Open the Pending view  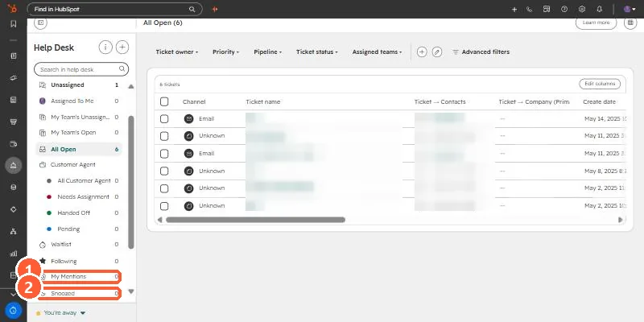82,229
